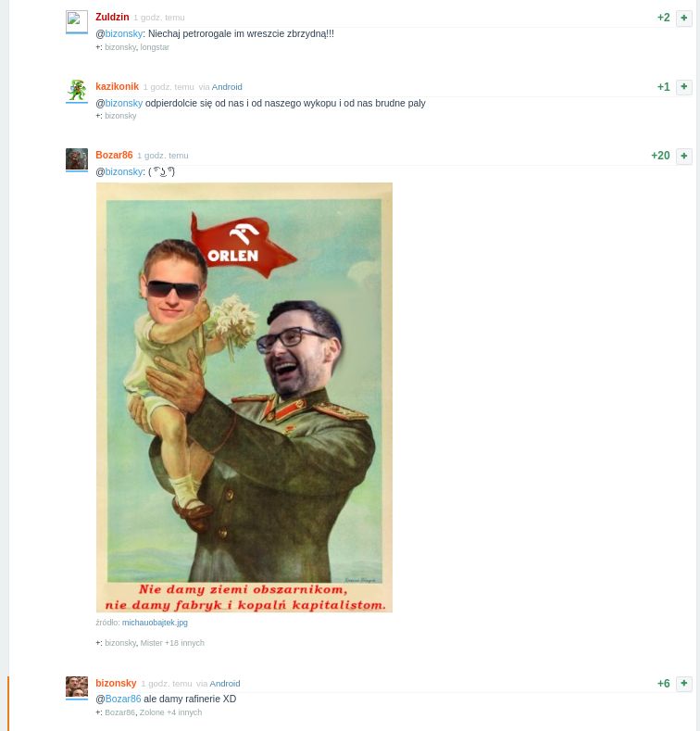
Task: Open longstar voter profile link
Action: (155, 47)
